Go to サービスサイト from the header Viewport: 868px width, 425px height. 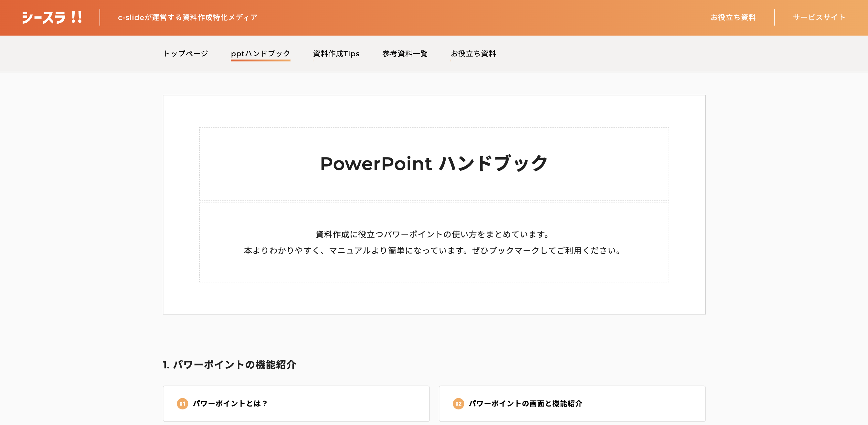pos(819,17)
